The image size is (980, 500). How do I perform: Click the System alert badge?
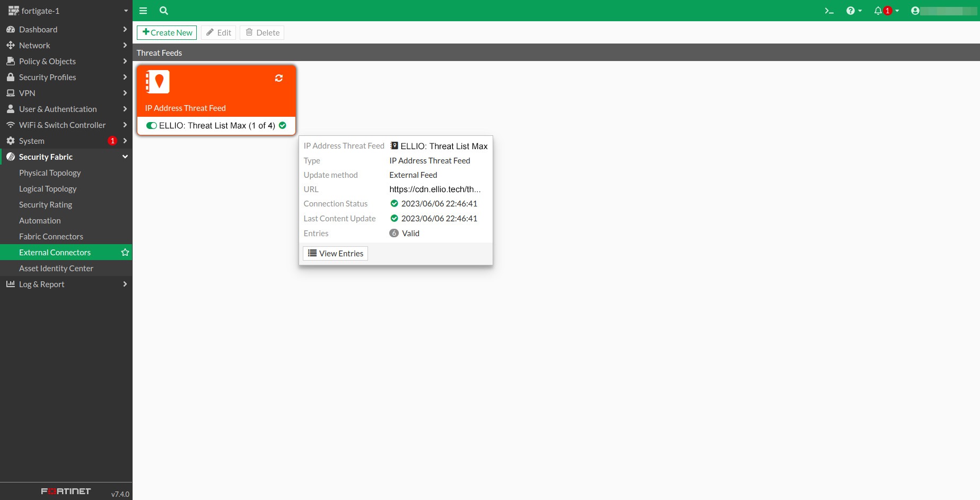[x=112, y=141]
